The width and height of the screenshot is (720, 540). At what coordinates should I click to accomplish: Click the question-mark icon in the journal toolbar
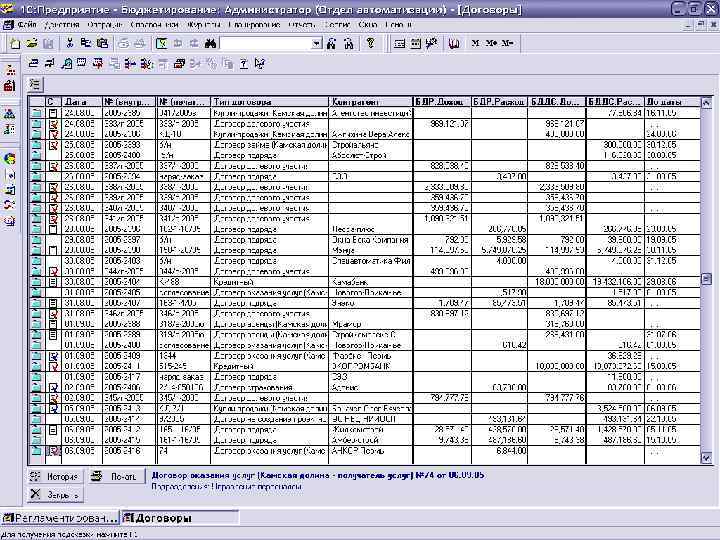(244, 63)
